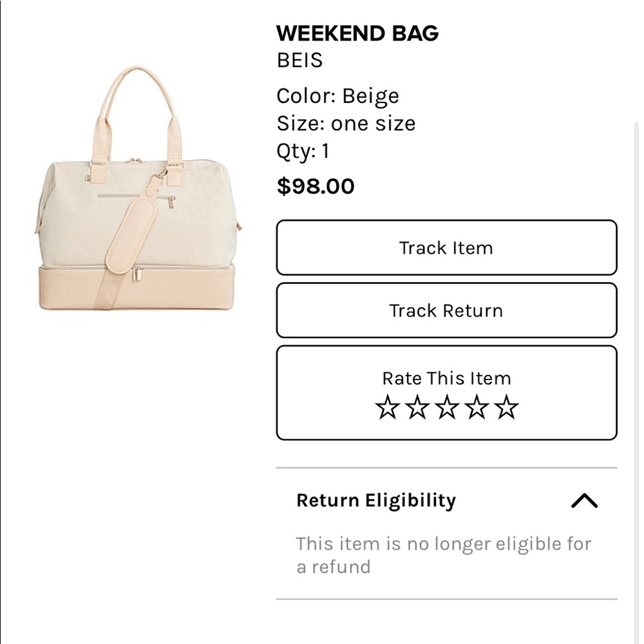The image size is (644, 644).
Task: Select the third rating star
Action: (447, 408)
